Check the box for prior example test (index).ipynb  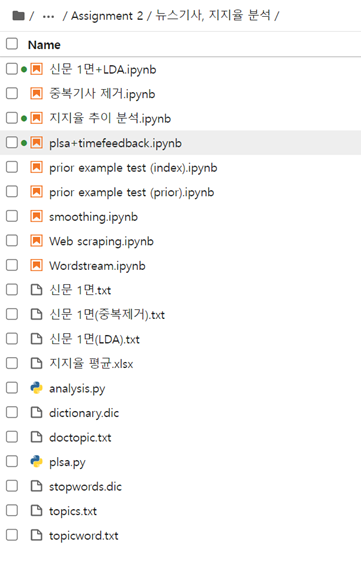(12, 167)
